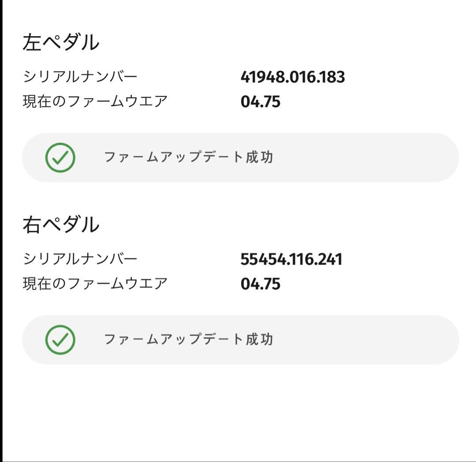The width and height of the screenshot is (476, 462).
Task: Tap the success check icon in the bottom banner
Action: [x=61, y=339]
